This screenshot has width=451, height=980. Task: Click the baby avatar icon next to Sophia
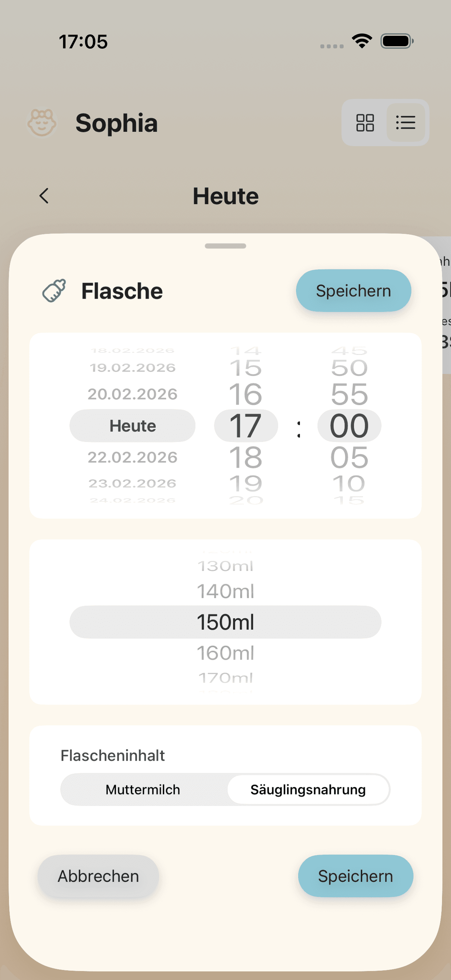pyautogui.click(x=42, y=123)
